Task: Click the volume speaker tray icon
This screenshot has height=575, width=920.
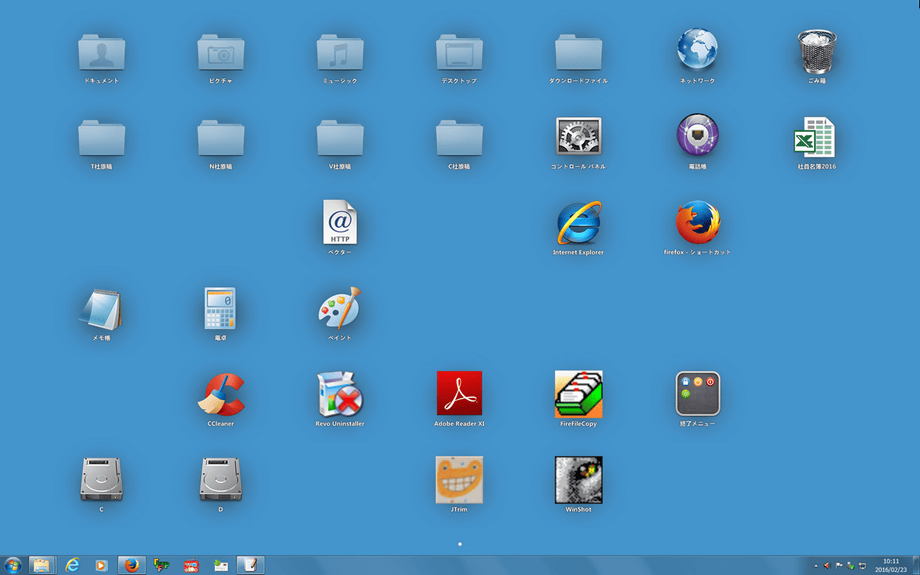Action: point(827,566)
